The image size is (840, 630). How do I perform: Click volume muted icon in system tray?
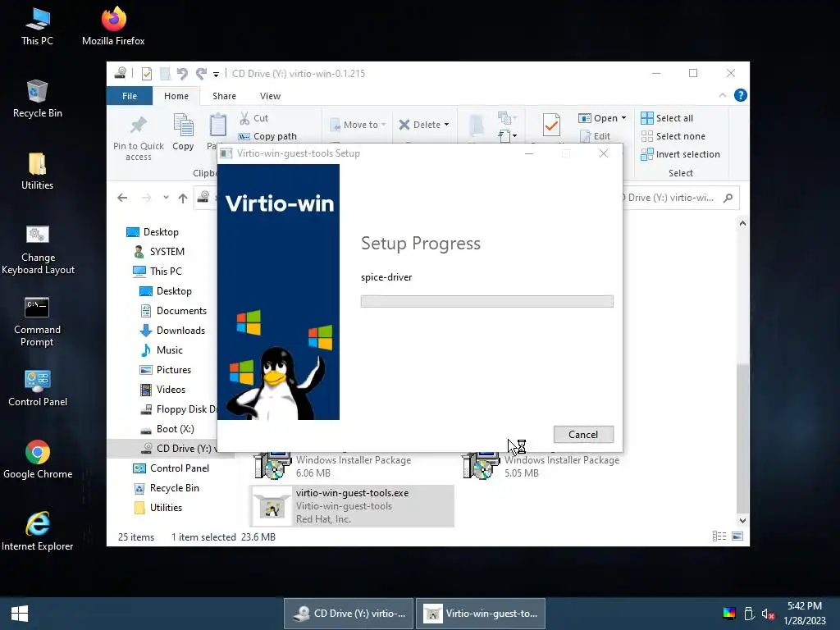tap(768, 614)
